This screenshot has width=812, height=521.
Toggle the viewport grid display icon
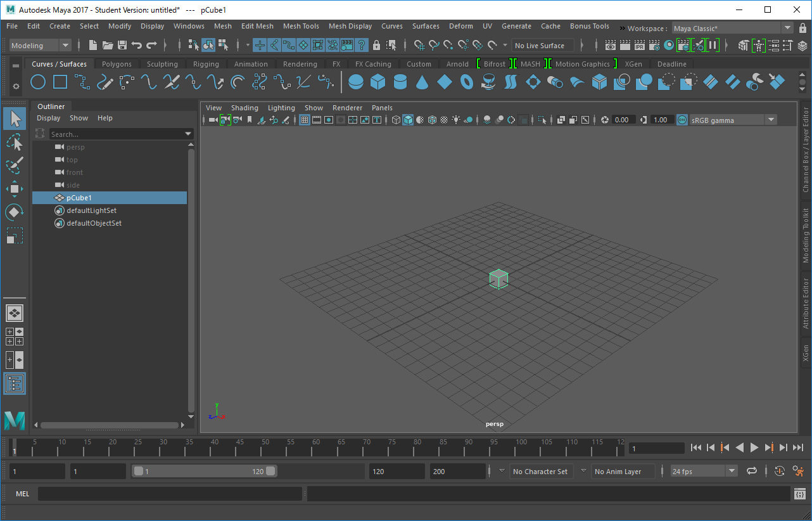pos(305,120)
